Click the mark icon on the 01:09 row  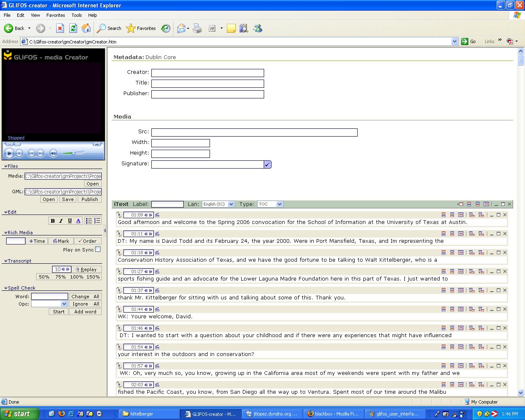pyautogui.click(x=157, y=215)
